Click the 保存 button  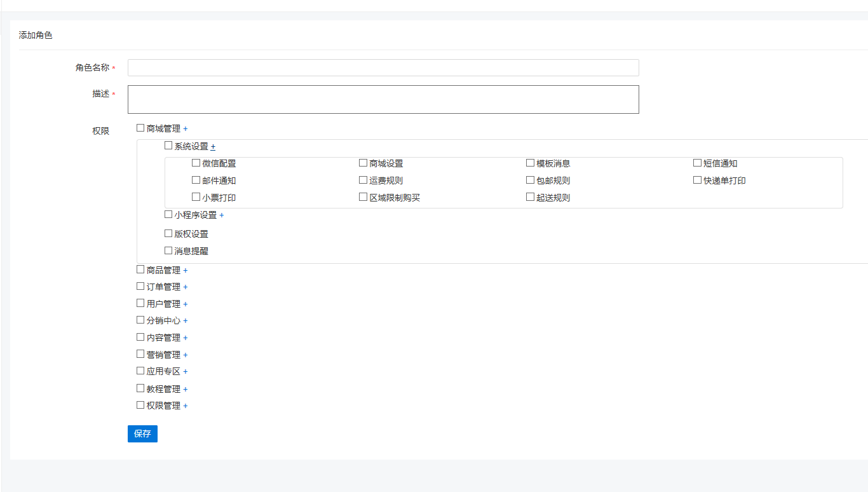tap(142, 434)
